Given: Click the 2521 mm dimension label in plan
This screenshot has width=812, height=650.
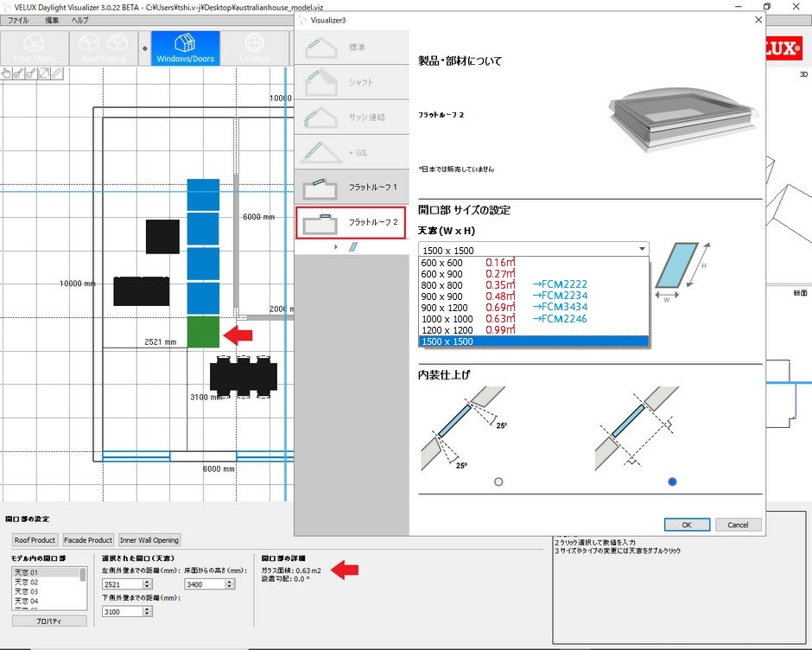Looking at the screenshot, I should tap(161, 342).
